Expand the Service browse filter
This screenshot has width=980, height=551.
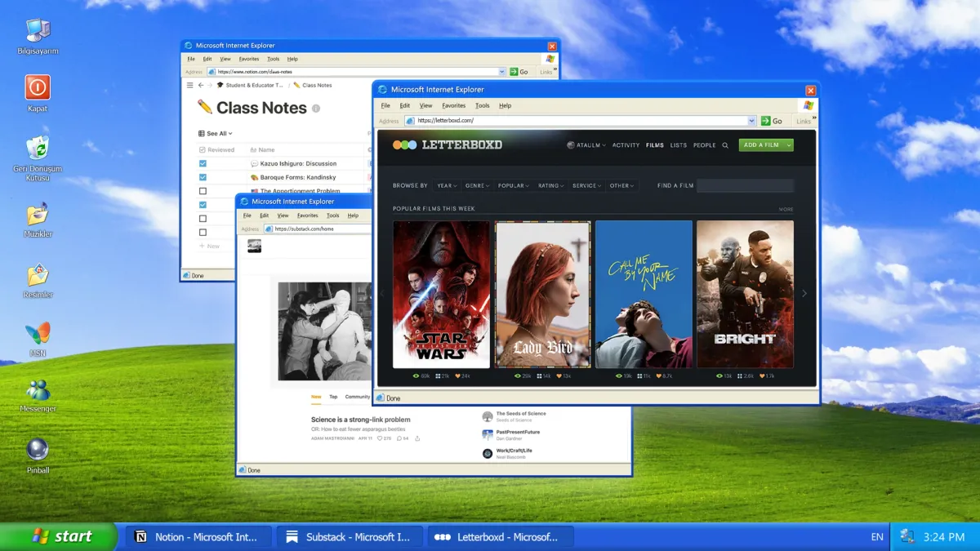click(x=587, y=186)
